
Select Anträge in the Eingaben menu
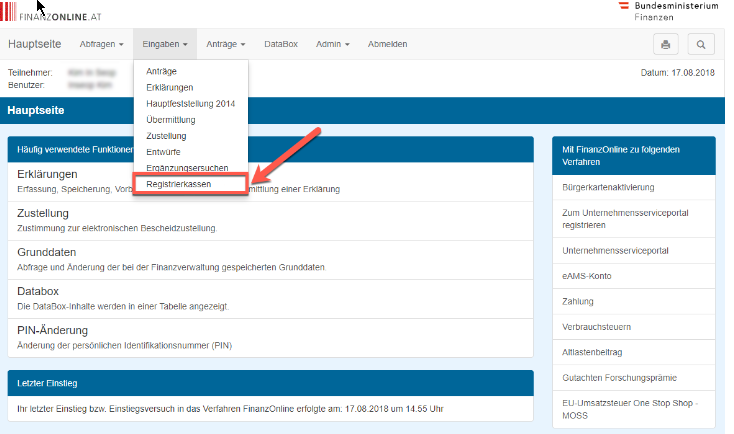click(161, 71)
